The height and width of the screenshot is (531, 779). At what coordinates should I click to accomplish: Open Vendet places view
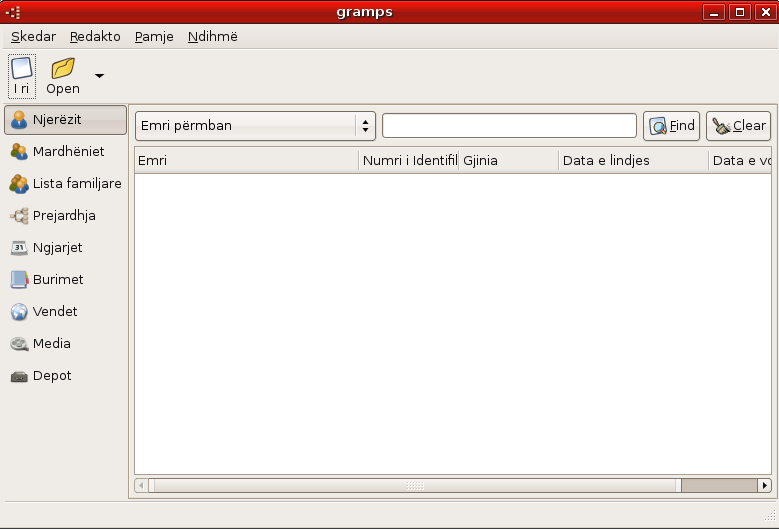click(66, 311)
